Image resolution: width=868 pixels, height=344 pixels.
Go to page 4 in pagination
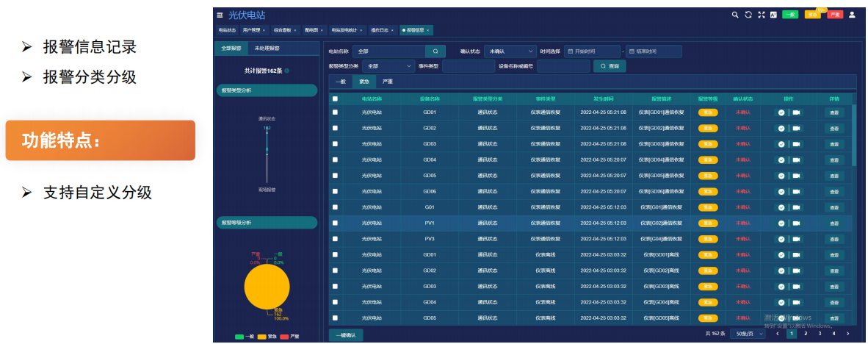tap(833, 334)
